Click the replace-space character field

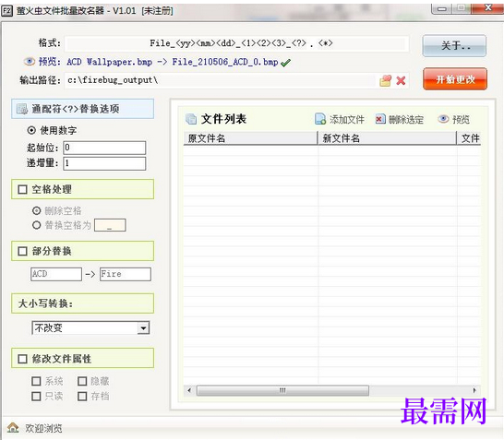[110, 225]
